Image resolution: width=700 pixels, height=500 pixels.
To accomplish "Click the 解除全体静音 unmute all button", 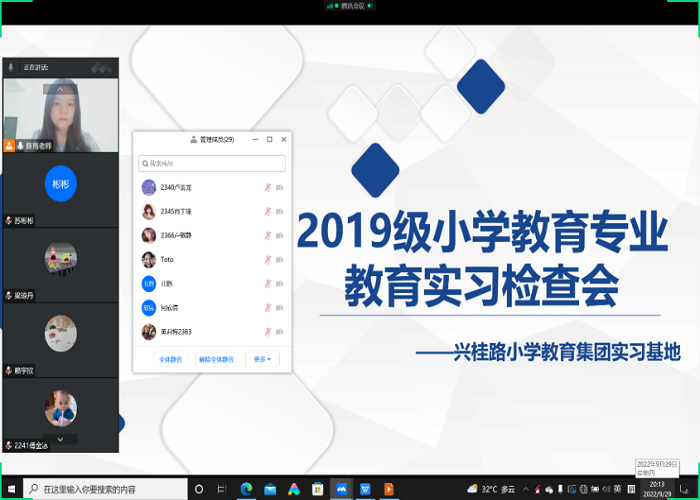I will pos(216,359).
